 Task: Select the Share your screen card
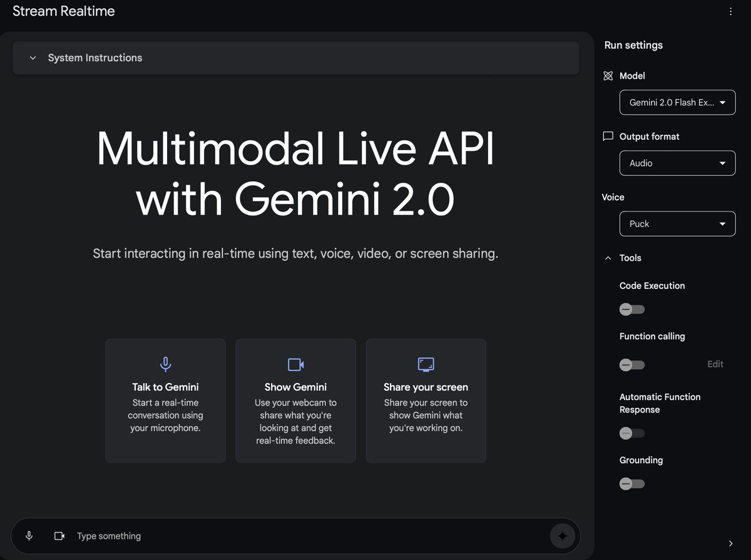tap(426, 400)
